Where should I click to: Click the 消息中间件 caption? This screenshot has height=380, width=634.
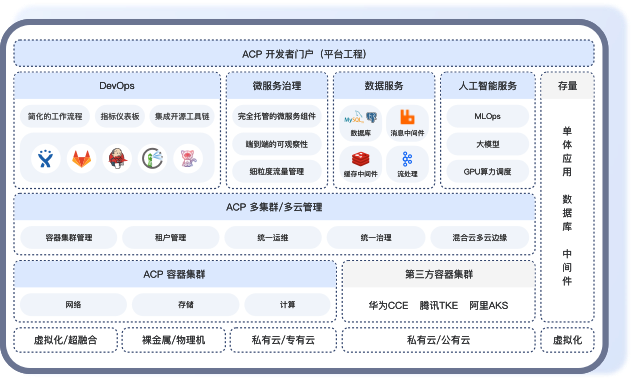[407, 133]
